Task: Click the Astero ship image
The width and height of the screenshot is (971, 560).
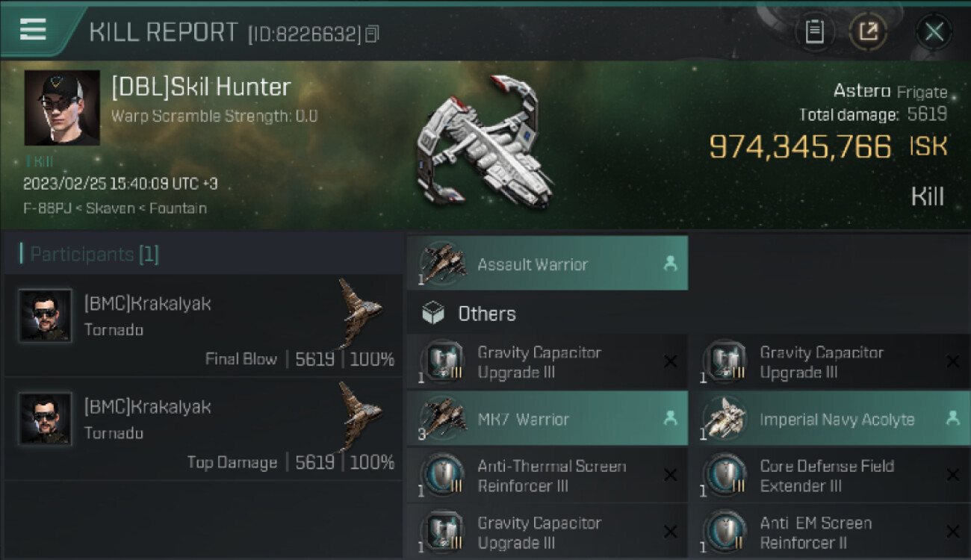Action: 485,142
